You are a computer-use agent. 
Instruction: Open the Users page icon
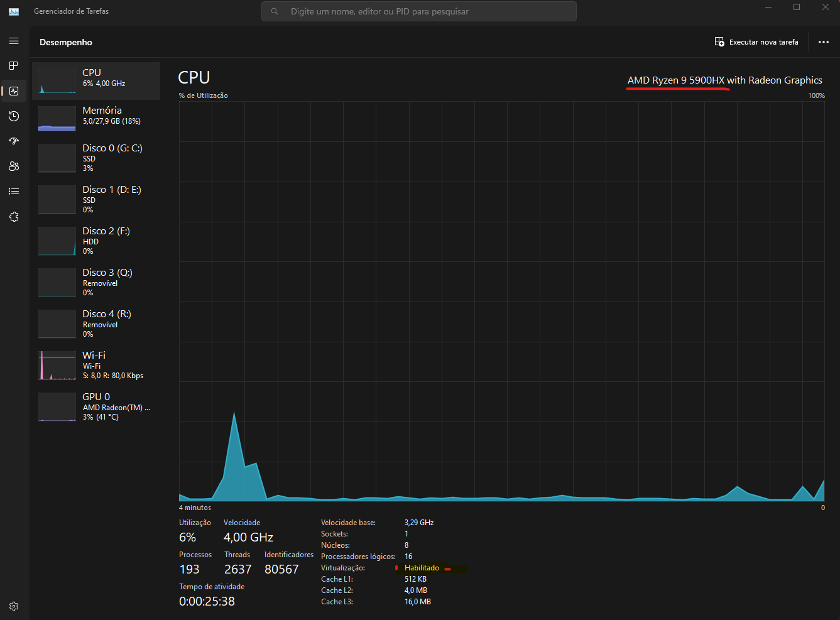pos(14,166)
